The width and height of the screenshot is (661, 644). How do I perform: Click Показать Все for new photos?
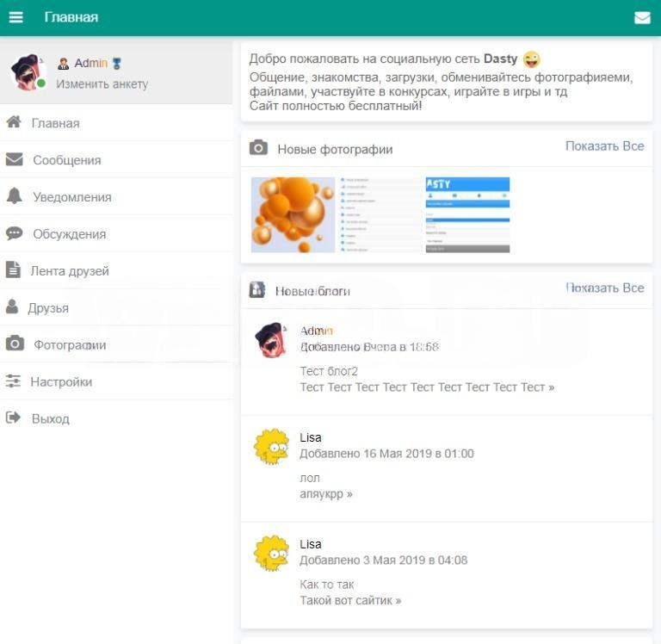coord(604,146)
